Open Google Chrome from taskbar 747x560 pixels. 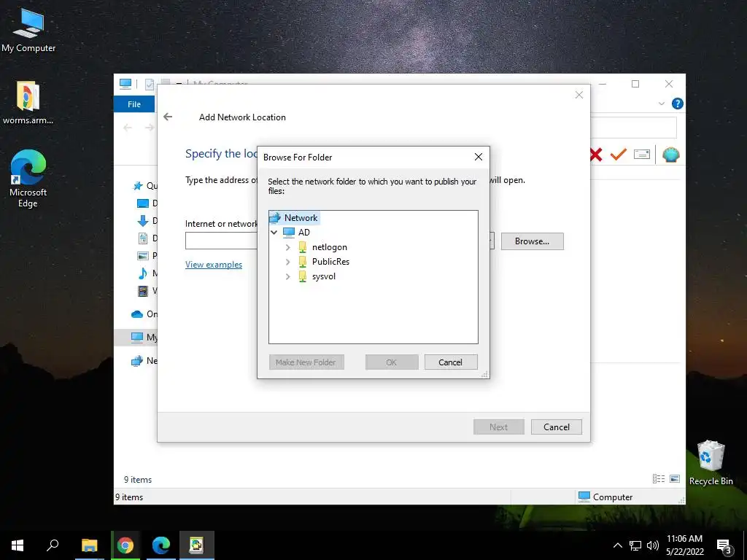click(125, 545)
